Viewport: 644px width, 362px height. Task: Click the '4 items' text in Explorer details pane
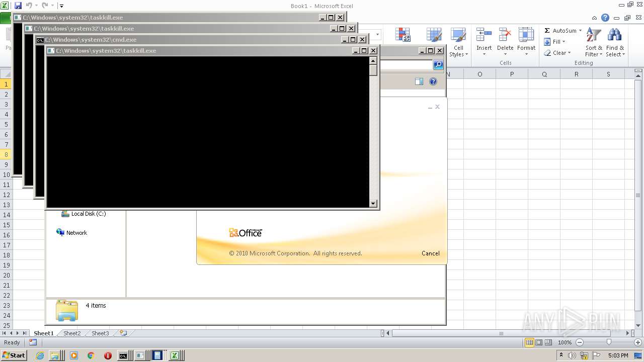point(96,305)
